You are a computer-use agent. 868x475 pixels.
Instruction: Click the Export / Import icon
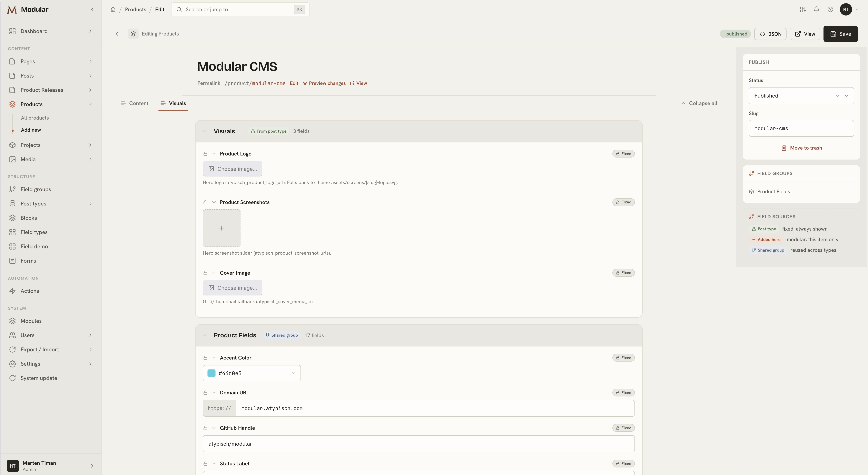pyautogui.click(x=12, y=349)
